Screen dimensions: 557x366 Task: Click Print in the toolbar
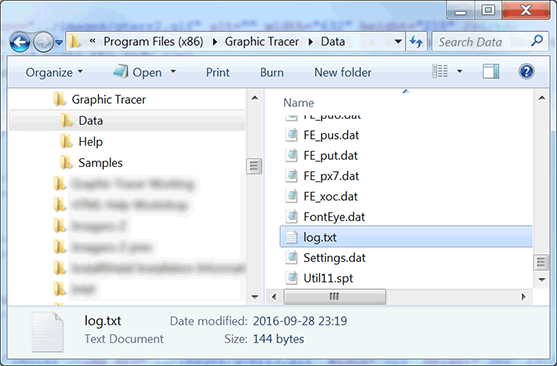click(x=218, y=72)
